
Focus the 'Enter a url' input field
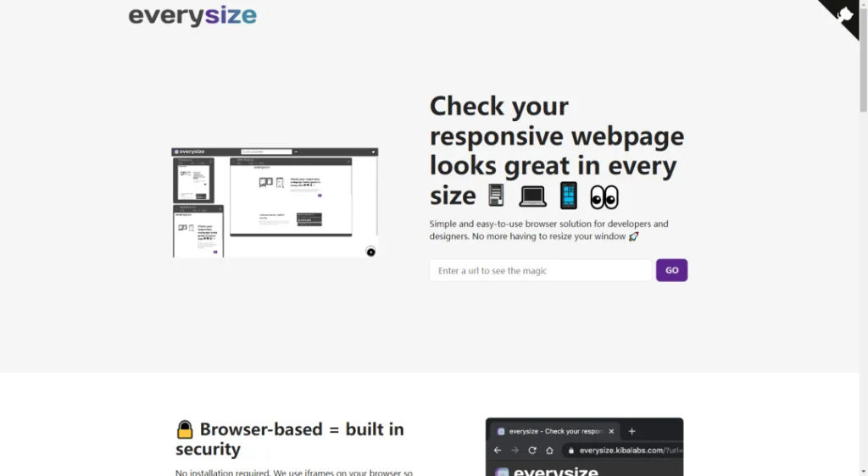[541, 270]
